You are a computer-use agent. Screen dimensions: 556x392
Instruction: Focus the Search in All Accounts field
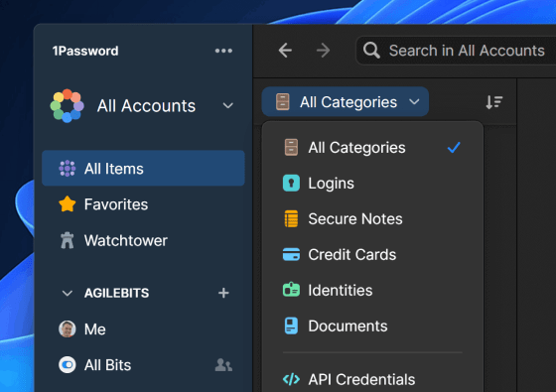[456, 51]
